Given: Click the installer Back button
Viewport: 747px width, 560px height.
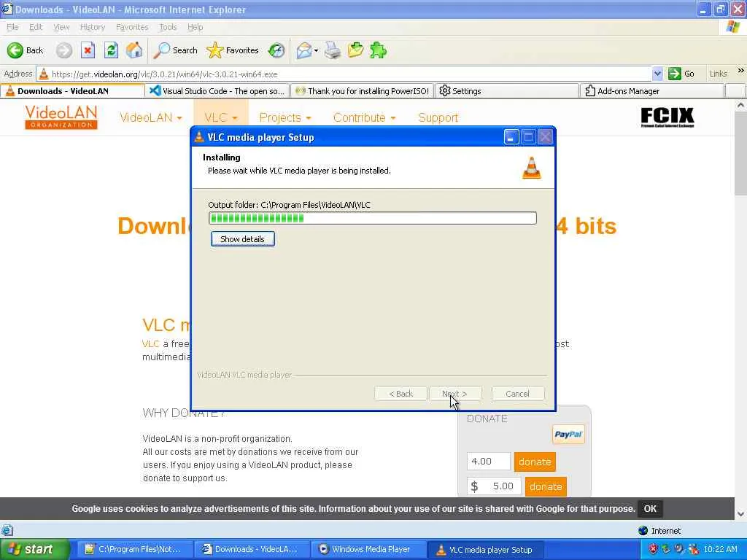Looking at the screenshot, I should tap(400, 394).
